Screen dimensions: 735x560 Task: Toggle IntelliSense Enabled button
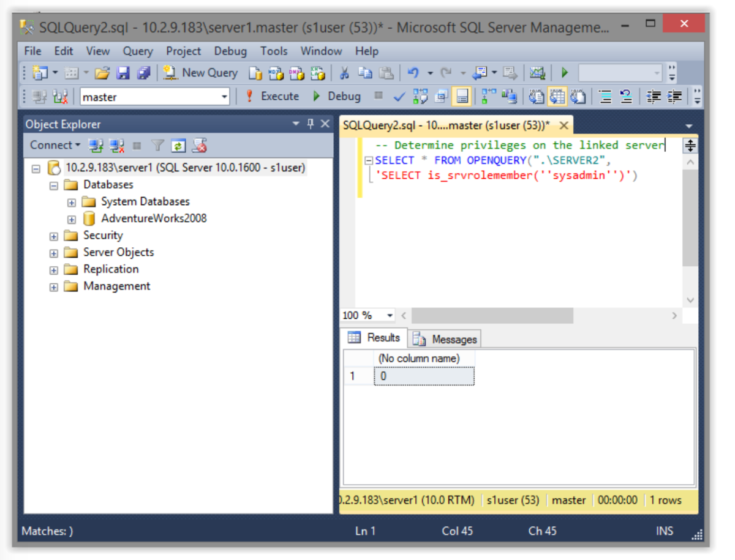pyautogui.click(x=462, y=96)
